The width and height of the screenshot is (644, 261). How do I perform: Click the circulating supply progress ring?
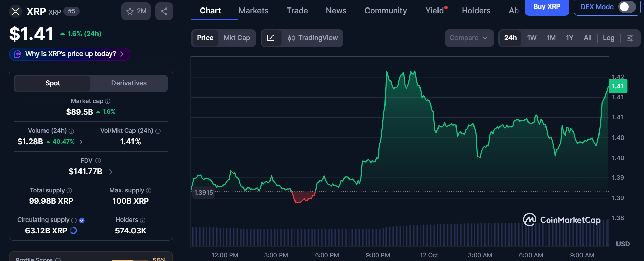pyautogui.click(x=74, y=231)
